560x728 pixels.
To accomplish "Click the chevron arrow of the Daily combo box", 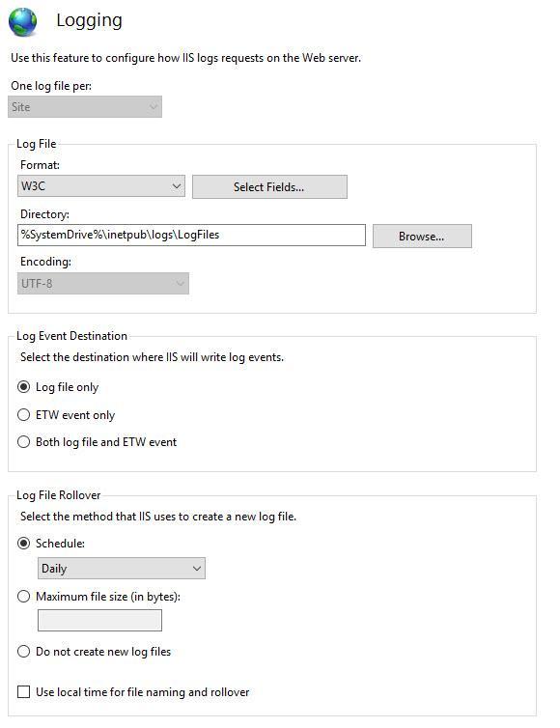I will point(197,569).
